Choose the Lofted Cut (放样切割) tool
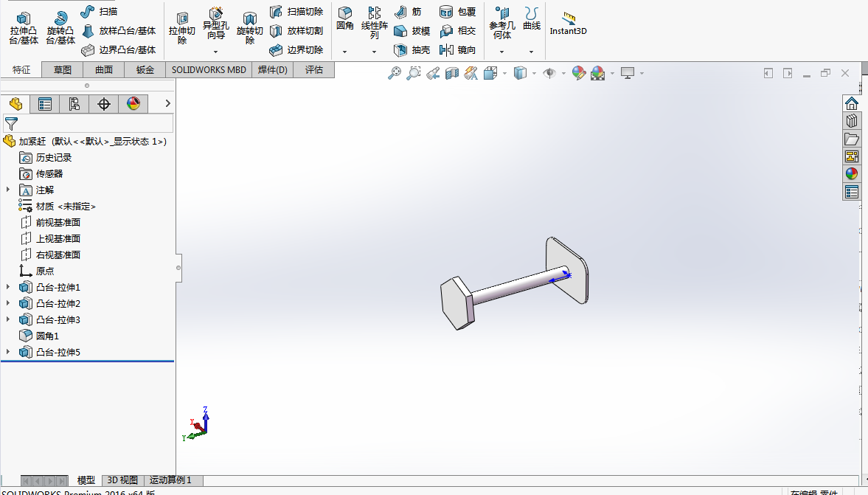868x495 pixels. pyautogui.click(x=296, y=31)
